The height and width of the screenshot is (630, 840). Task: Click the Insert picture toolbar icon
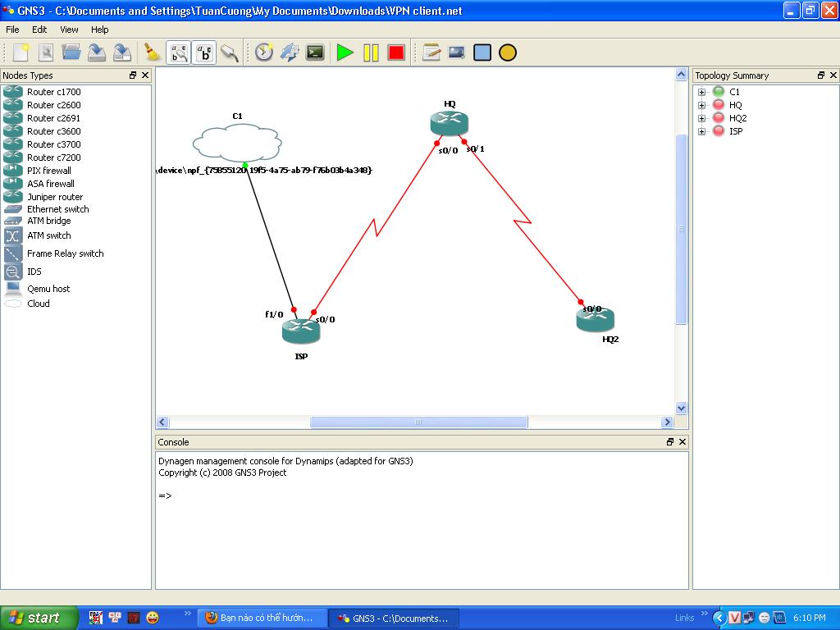click(x=457, y=52)
